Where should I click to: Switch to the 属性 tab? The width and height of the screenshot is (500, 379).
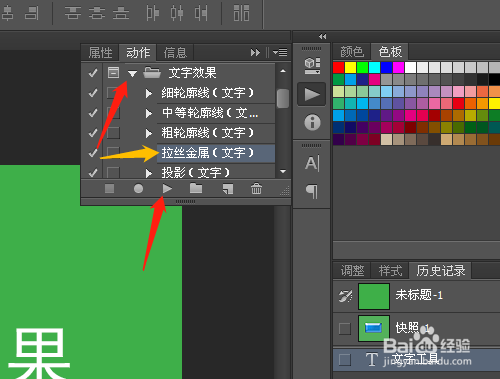coord(100,52)
